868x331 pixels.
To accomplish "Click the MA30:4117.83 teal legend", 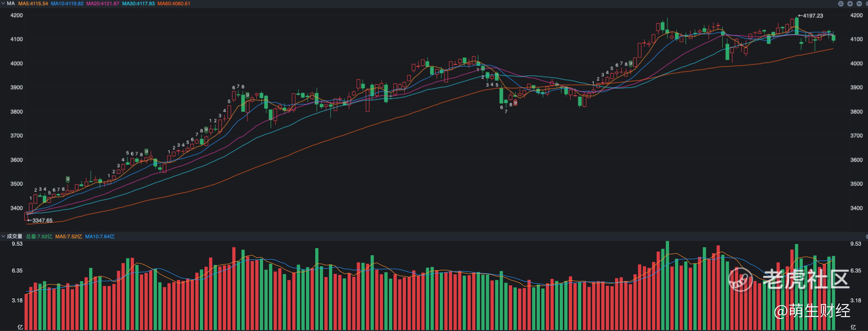I will [x=138, y=4].
